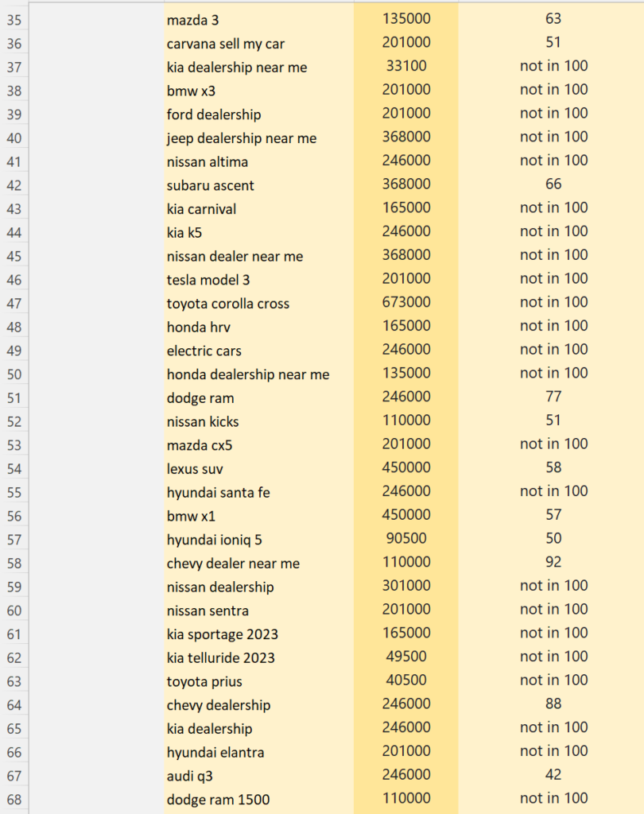This screenshot has width=644, height=814.
Task: Click rank cell 63 for mazda 3
Action: [x=553, y=19]
